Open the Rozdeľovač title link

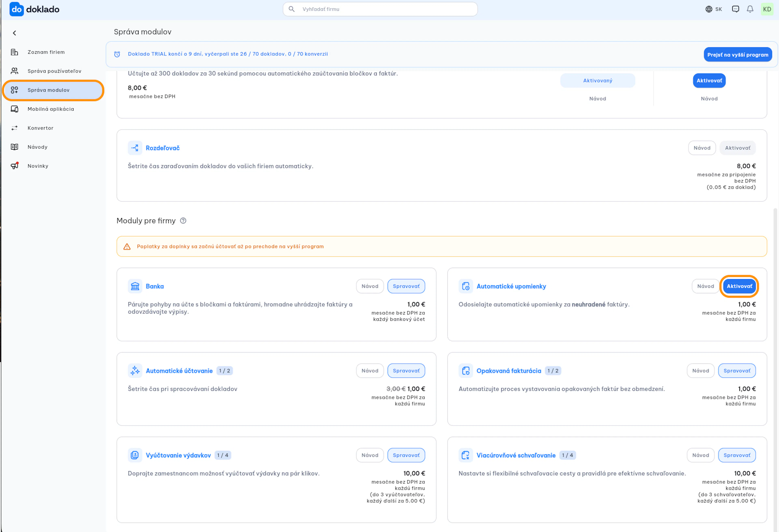162,148
